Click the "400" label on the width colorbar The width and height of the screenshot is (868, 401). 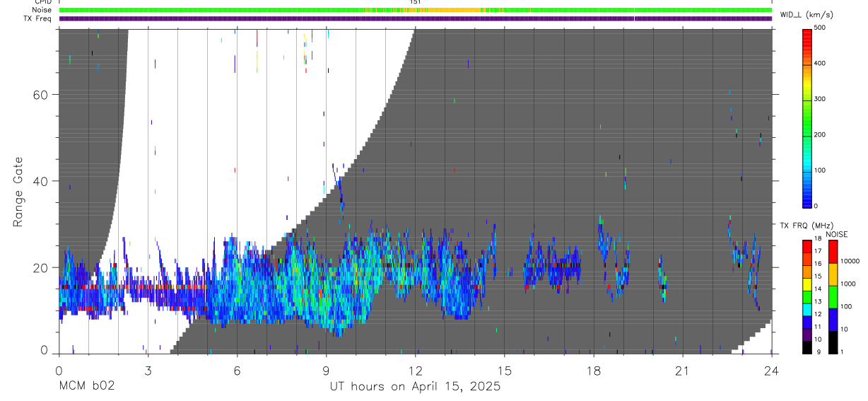tap(820, 63)
